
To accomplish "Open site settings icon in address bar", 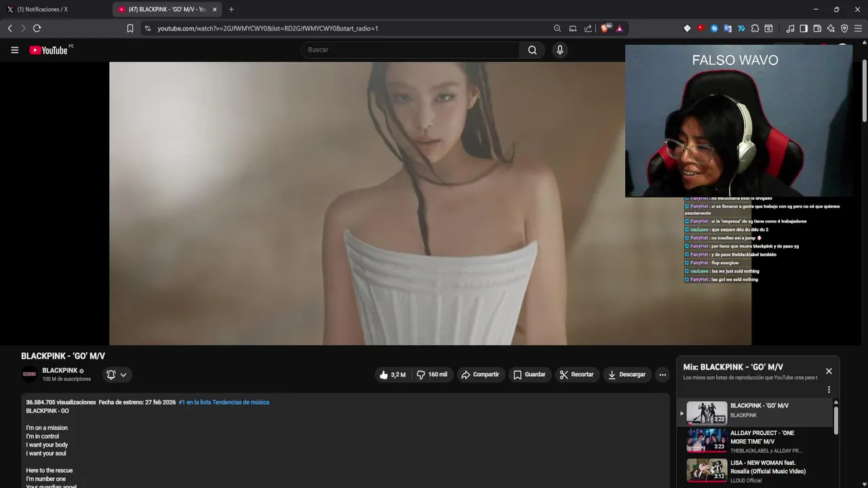I will pyautogui.click(x=148, y=28).
